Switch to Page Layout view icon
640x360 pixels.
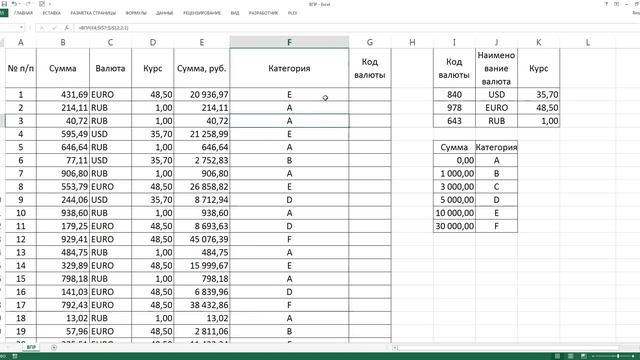(x=571, y=356)
